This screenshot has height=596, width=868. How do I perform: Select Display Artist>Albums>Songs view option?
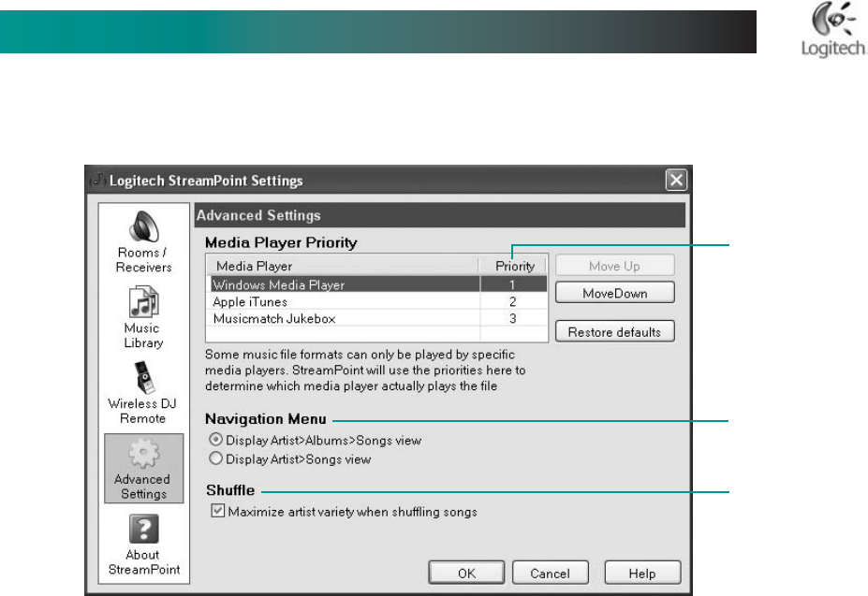[x=216, y=440]
